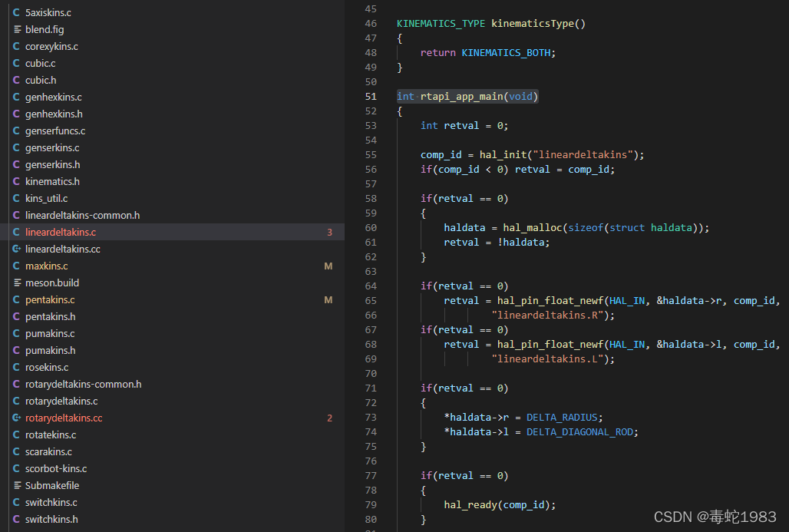
Task: Click the C icon beside maxkins.c
Action: (17, 266)
